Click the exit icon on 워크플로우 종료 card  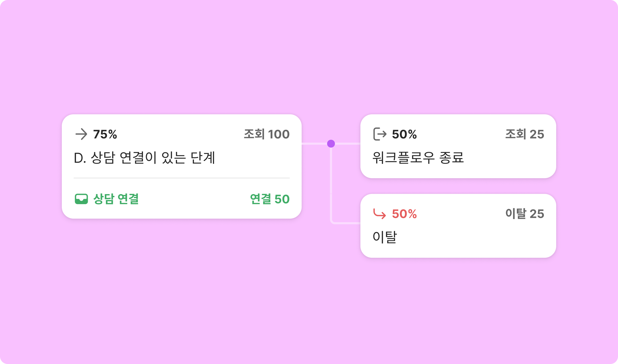[380, 134]
